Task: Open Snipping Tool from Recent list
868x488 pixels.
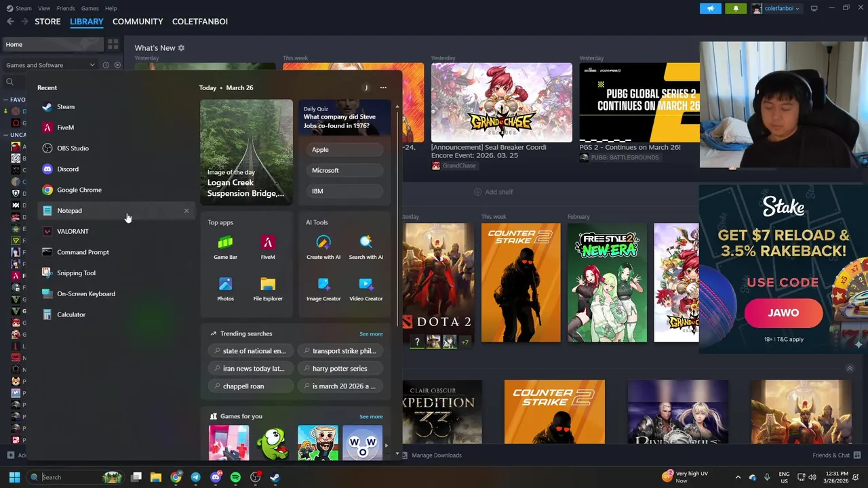Action: (115, 273)
